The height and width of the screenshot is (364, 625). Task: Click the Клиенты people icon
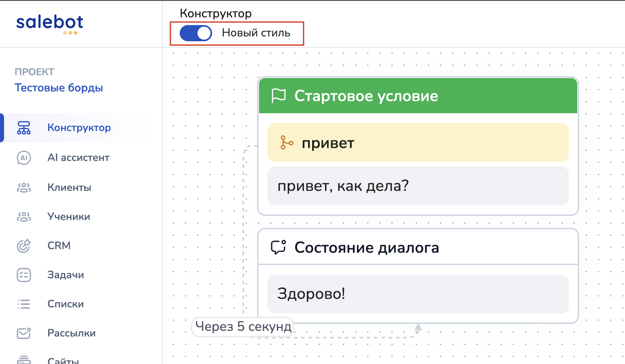[23, 188]
